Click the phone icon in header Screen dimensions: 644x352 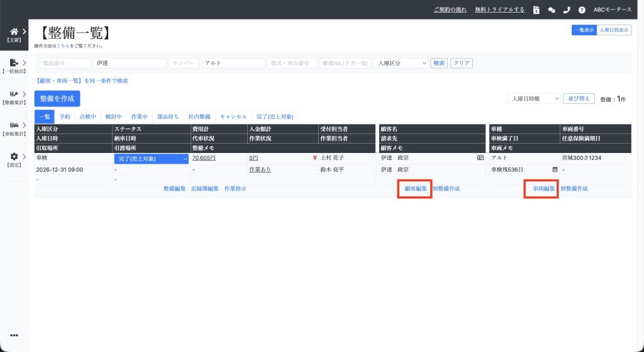coord(567,10)
